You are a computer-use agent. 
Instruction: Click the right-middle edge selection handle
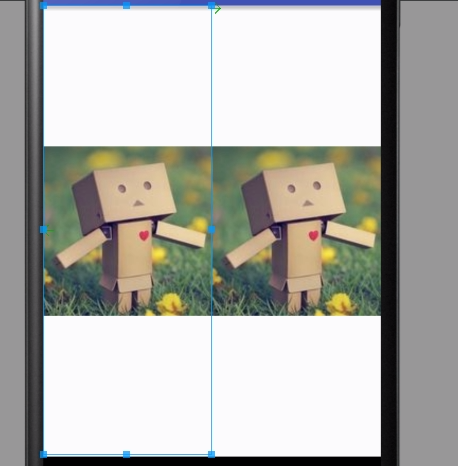click(211, 230)
